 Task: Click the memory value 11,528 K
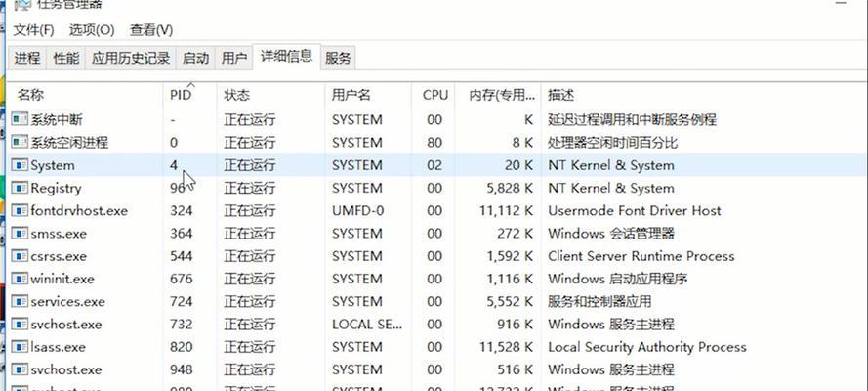coord(507,347)
